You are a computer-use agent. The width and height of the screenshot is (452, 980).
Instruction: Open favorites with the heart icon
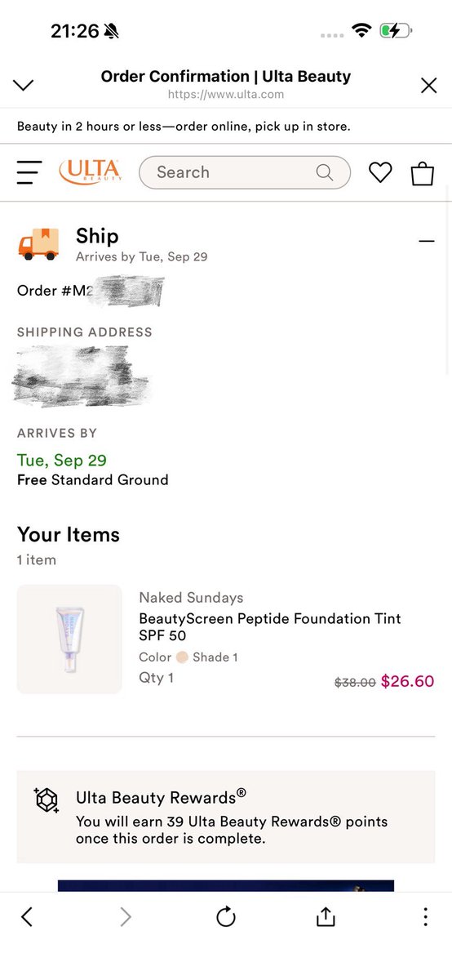pos(380,172)
